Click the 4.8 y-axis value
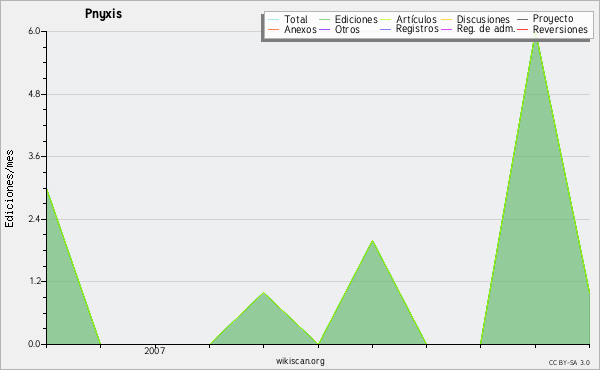The image size is (600, 370). click(x=34, y=94)
